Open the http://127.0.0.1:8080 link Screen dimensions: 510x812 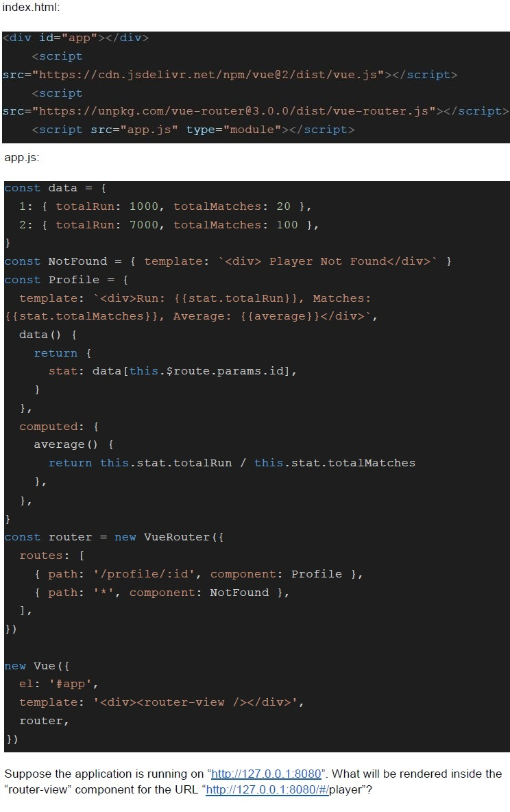coord(266,774)
